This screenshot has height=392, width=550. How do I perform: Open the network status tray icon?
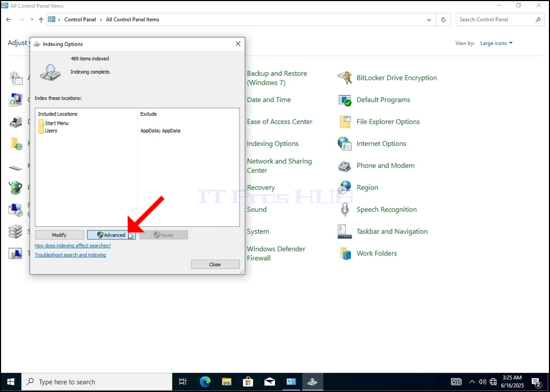pos(493,382)
